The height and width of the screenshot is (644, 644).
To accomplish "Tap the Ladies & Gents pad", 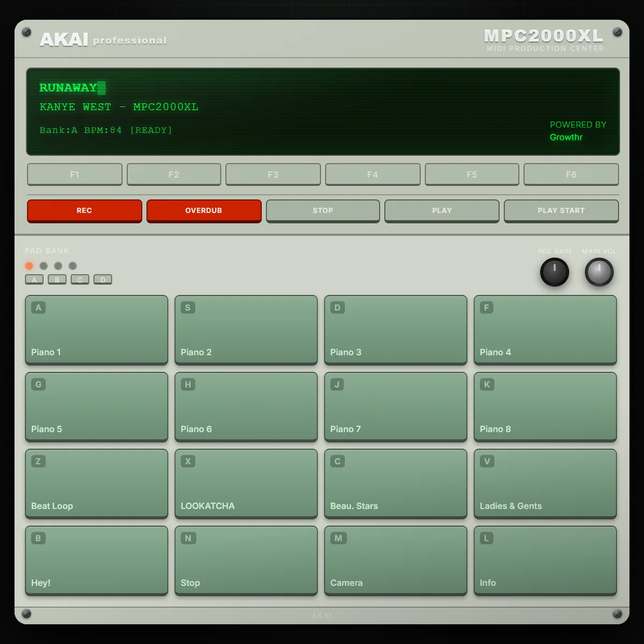I will (545, 483).
